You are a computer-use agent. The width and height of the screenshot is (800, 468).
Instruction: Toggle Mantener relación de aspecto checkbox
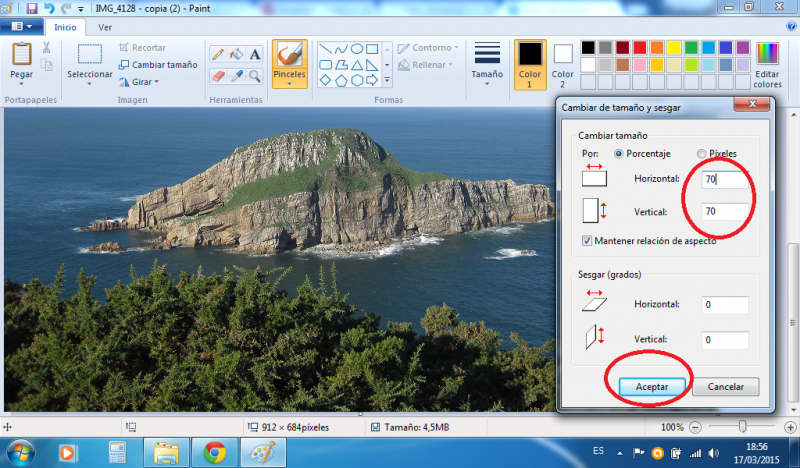click(x=587, y=240)
